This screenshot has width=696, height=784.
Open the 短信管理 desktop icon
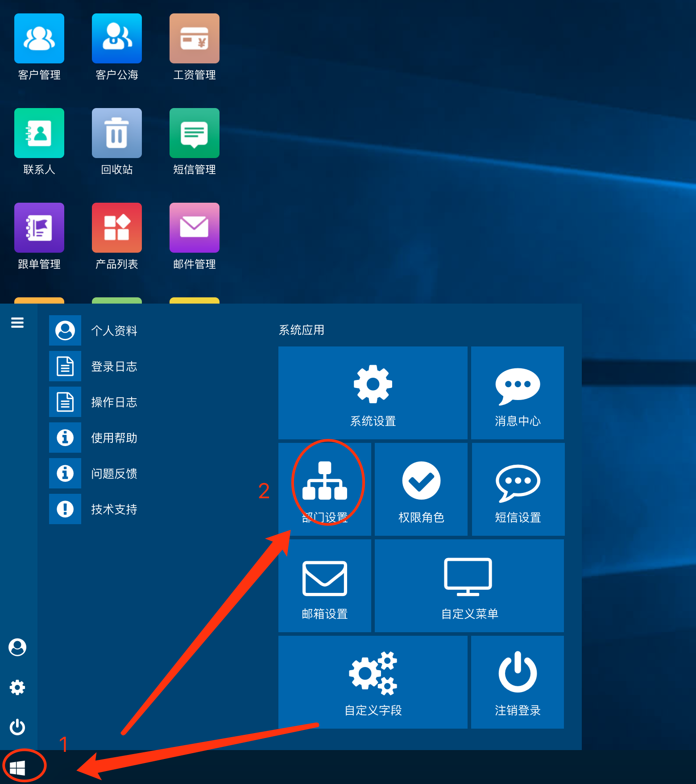click(x=195, y=133)
